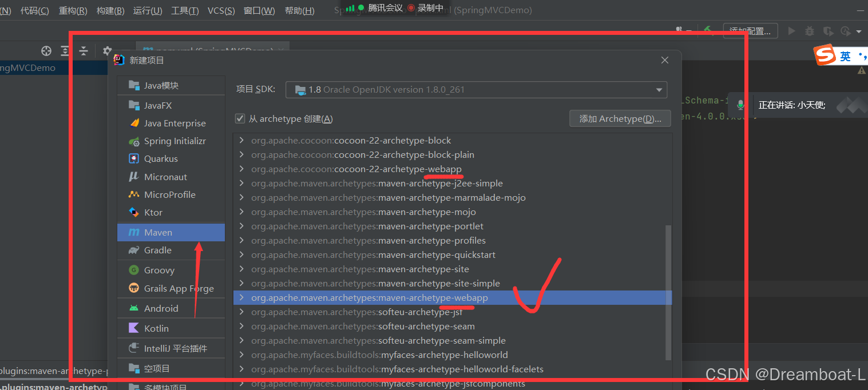
Task: Click the locate-in-project target icon
Action: [x=46, y=51]
